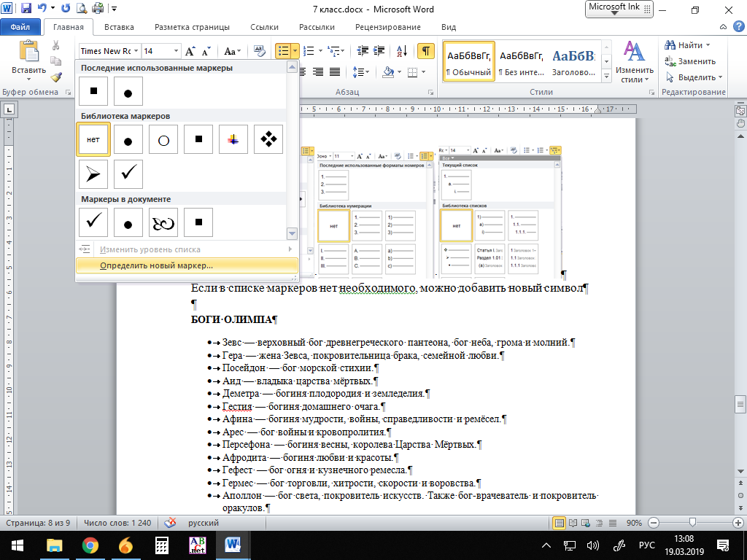Select the checkmark bullet in the marker library

[128, 174]
